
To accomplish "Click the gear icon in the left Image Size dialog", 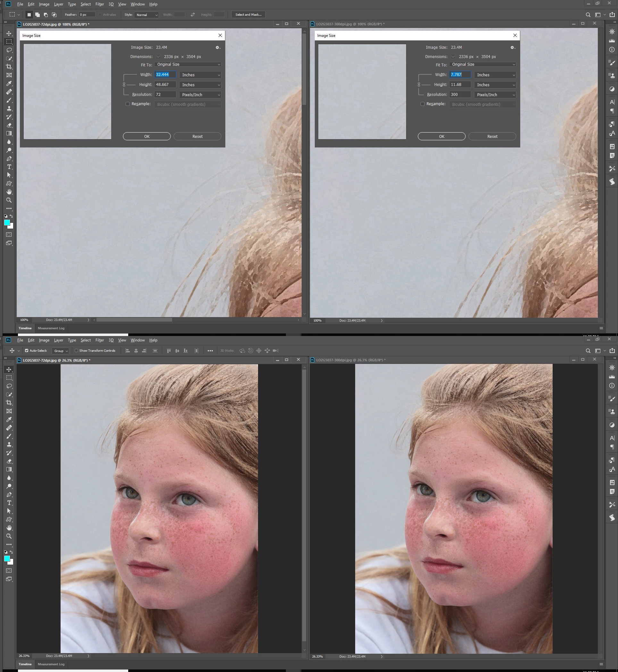I will (217, 47).
